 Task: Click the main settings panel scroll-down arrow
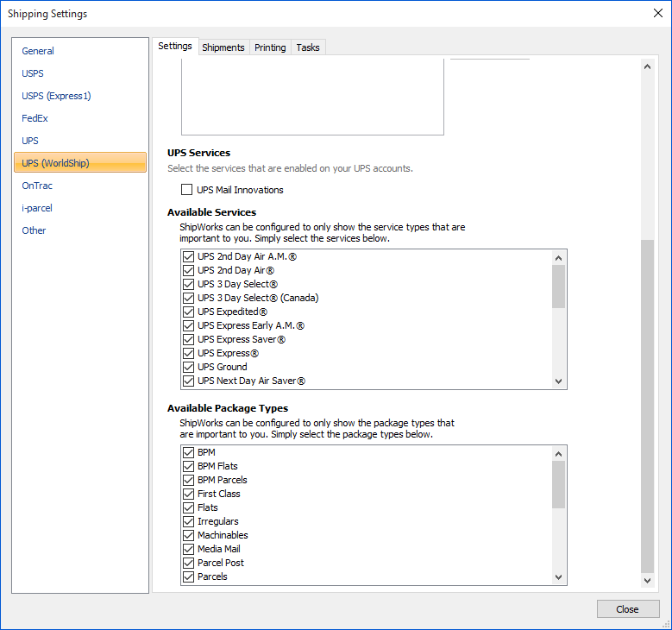coord(647,580)
